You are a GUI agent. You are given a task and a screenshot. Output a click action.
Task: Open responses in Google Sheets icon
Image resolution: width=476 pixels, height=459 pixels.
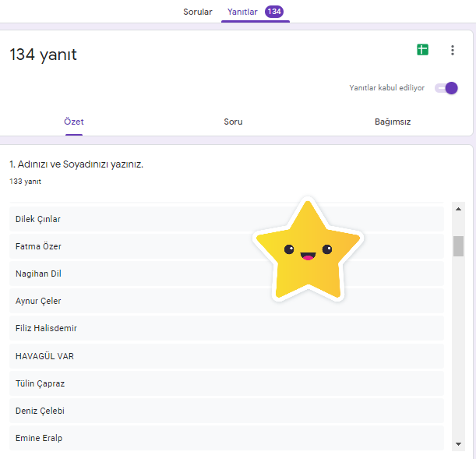tap(422, 50)
